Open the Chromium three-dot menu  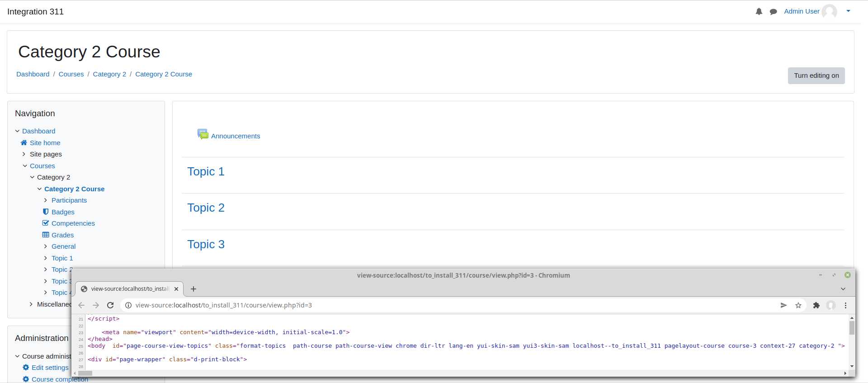coord(845,305)
